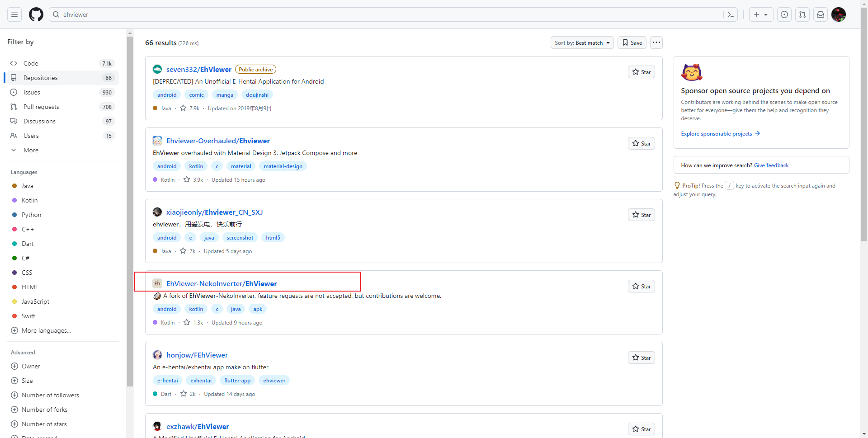Open exzhawk/EhViewer repository
The height and width of the screenshot is (438, 868).
click(198, 426)
